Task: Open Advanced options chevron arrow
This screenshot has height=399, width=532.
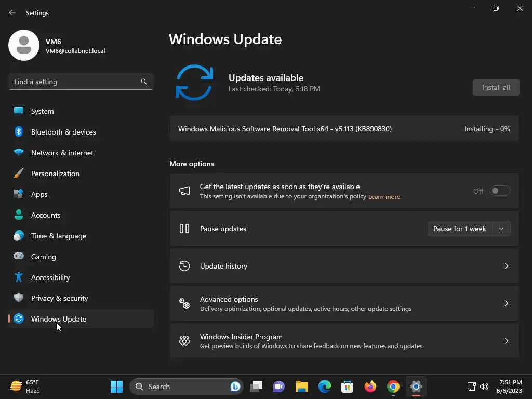Action: pyautogui.click(x=506, y=303)
